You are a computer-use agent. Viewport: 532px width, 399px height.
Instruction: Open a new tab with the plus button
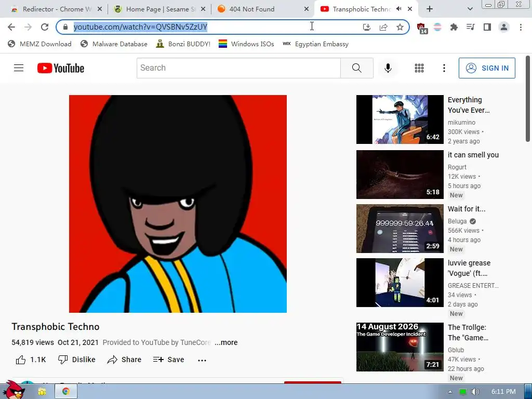click(430, 9)
